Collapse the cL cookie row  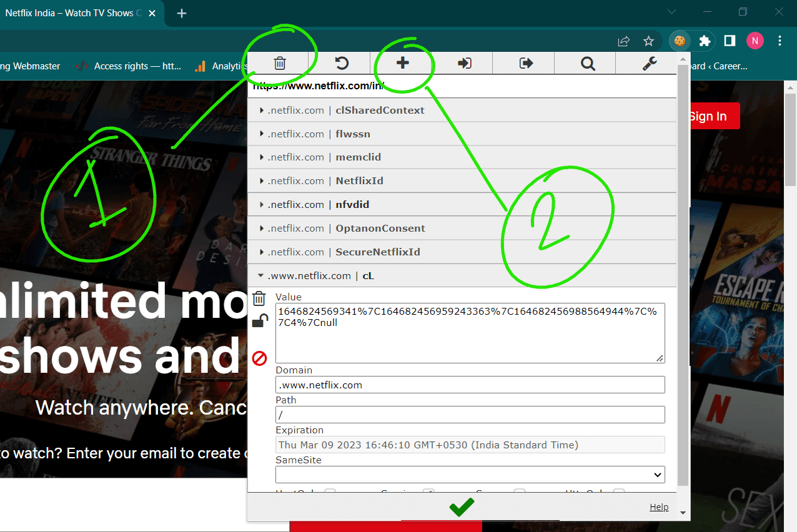[462, 276]
